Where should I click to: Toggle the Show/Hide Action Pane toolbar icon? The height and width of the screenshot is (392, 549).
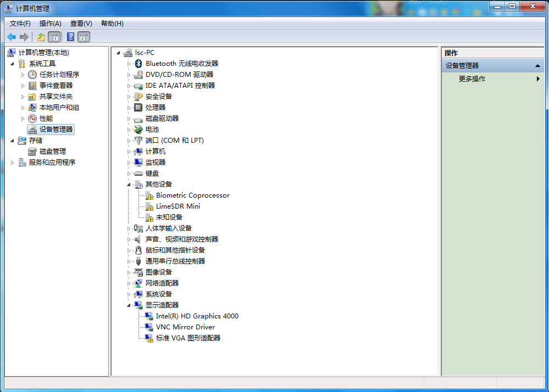84,37
